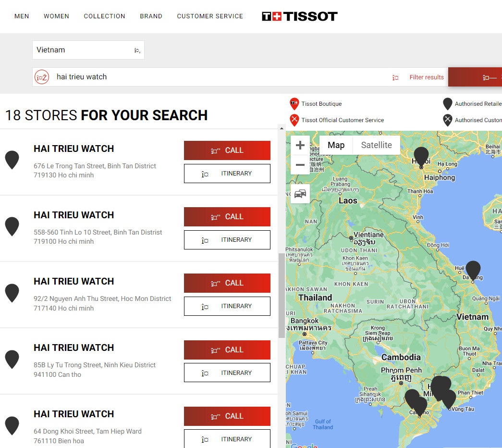Call the Le Trong Tan Street store
The width and height of the screenshot is (502, 448).
[x=227, y=150]
